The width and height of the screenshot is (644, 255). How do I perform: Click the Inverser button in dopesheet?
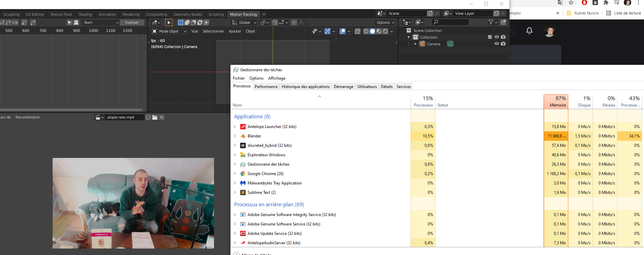(x=132, y=23)
